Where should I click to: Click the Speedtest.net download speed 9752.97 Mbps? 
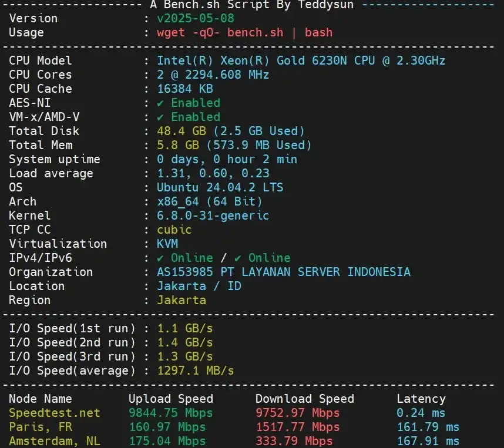(x=298, y=413)
